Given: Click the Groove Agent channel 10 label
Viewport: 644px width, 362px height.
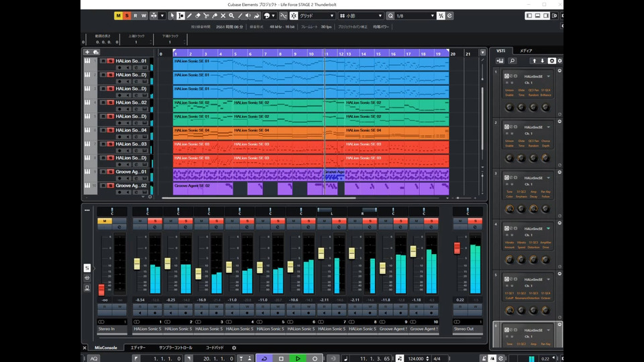Looking at the screenshot, I should 424,328.
